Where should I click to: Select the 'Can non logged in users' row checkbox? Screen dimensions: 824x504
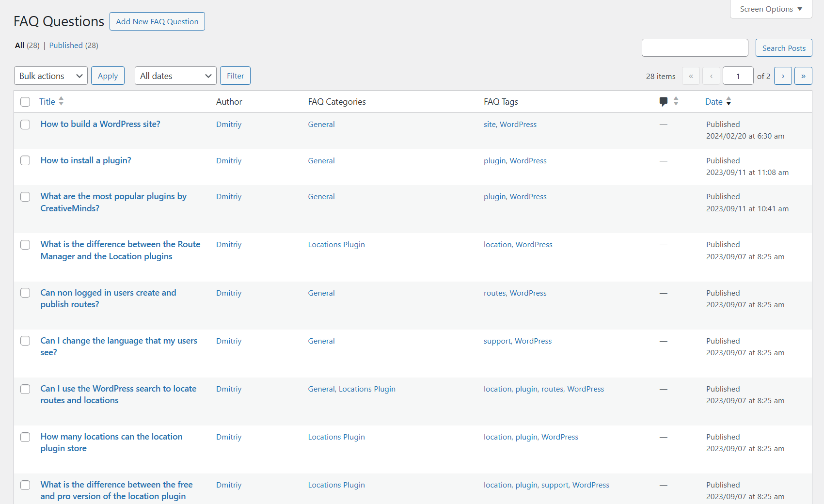[x=25, y=293]
